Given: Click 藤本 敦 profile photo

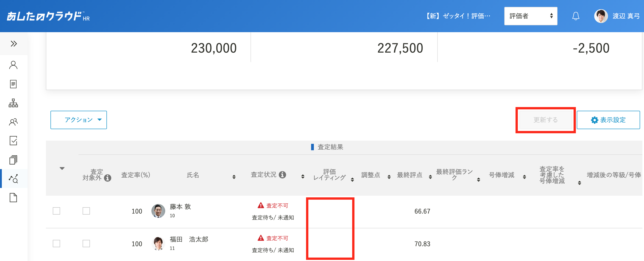Looking at the screenshot, I should [158, 211].
